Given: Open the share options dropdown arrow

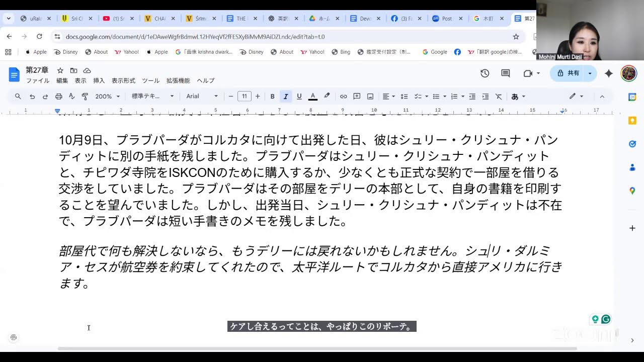Looking at the screenshot, I should pyautogui.click(x=590, y=73).
